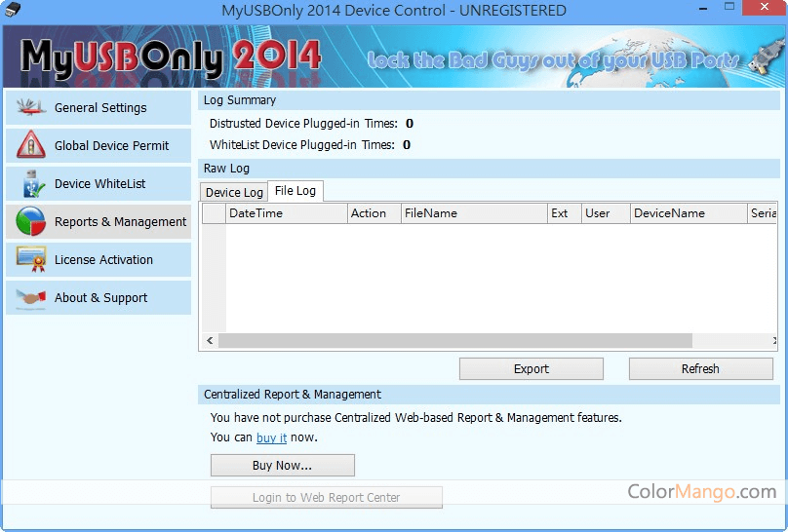
Task: Click the Buy Now... button
Action: (282, 466)
